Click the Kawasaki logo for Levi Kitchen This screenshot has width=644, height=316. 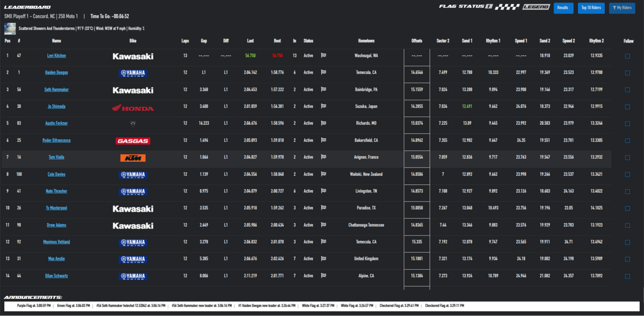pyautogui.click(x=133, y=56)
